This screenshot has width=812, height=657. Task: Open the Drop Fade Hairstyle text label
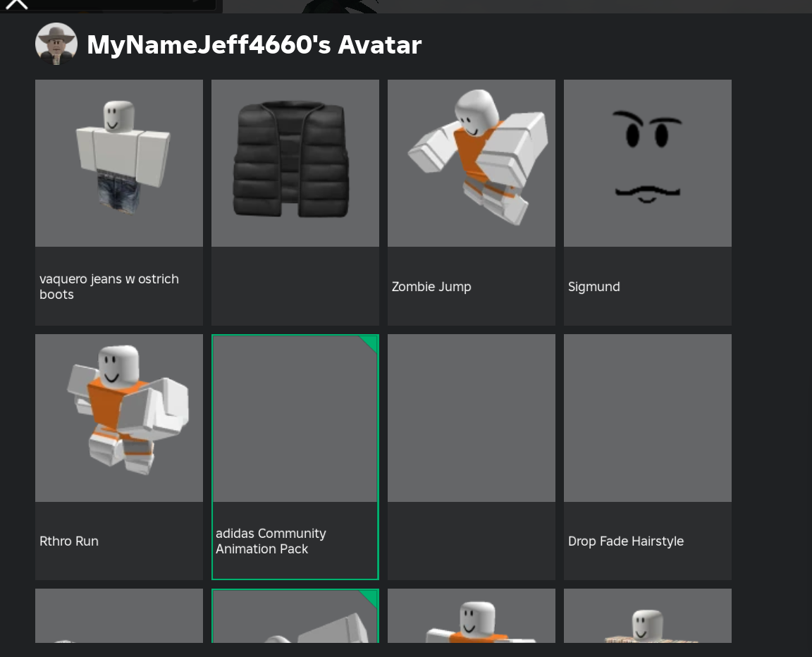pos(626,541)
